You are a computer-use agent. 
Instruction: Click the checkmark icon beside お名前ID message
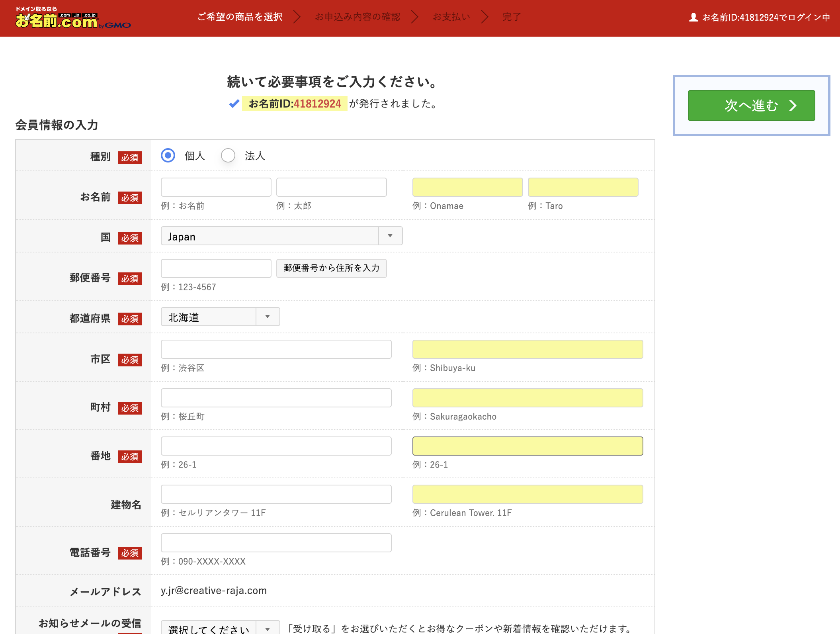[x=234, y=104]
